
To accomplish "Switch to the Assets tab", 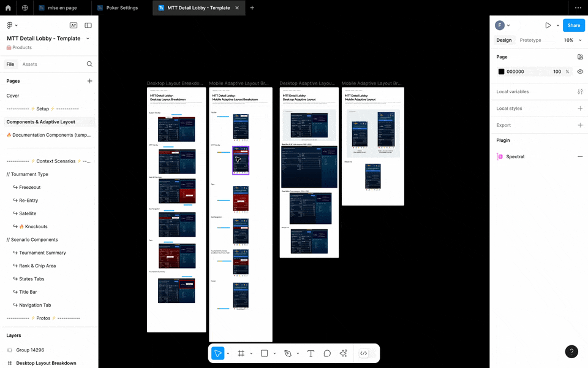I will tap(29, 64).
